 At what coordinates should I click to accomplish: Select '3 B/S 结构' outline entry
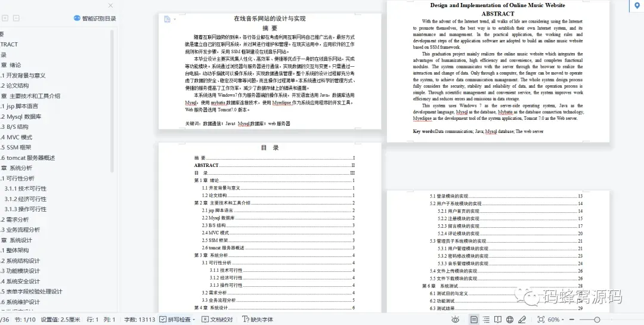14,126
